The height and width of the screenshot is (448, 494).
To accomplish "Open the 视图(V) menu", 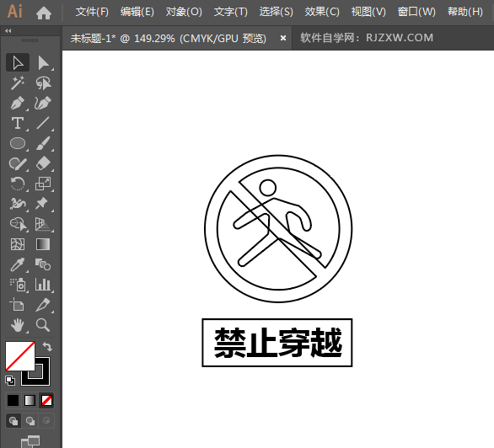I will [x=368, y=12].
